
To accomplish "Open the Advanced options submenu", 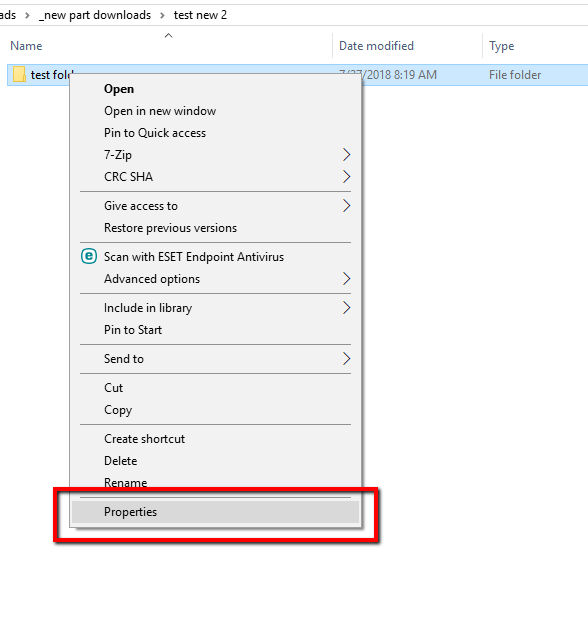I will pyautogui.click(x=216, y=279).
